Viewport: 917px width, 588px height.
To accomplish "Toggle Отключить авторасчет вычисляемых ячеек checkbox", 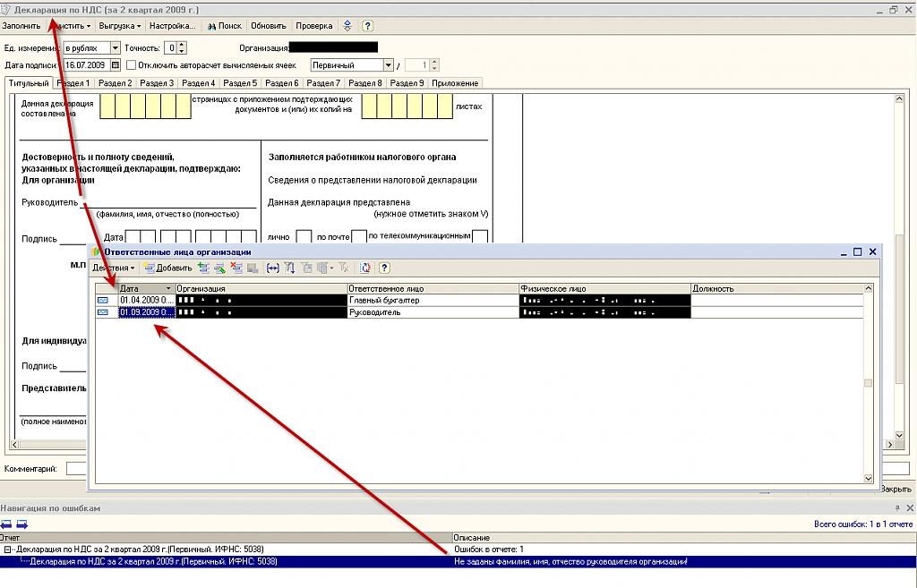I will point(132,65).
